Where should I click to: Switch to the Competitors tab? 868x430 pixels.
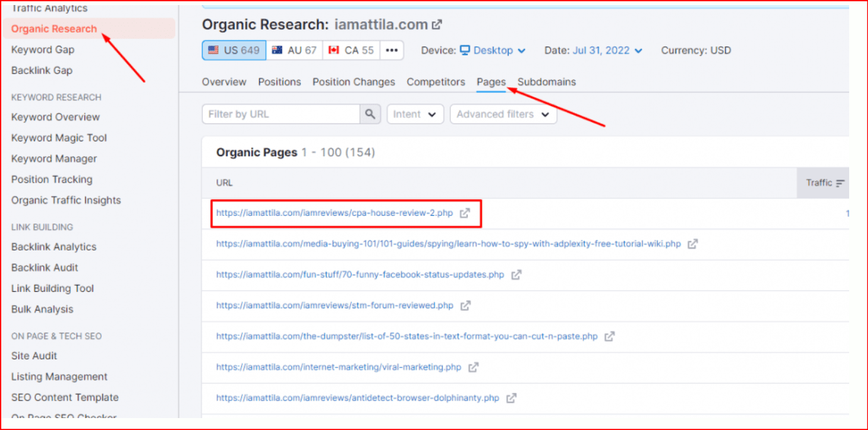(x=436, y=82)
